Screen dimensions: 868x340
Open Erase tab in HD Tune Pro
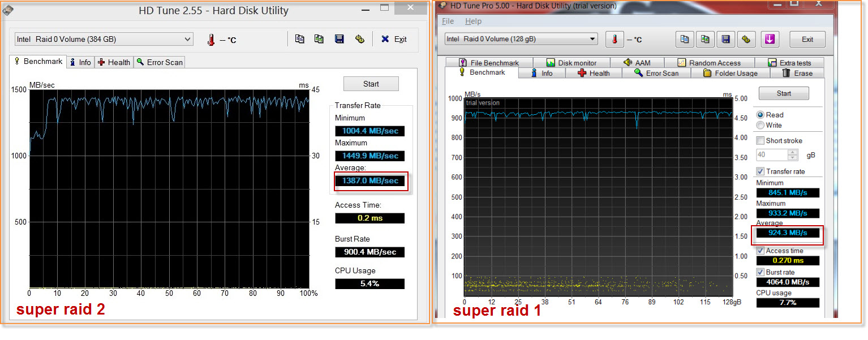797,73
